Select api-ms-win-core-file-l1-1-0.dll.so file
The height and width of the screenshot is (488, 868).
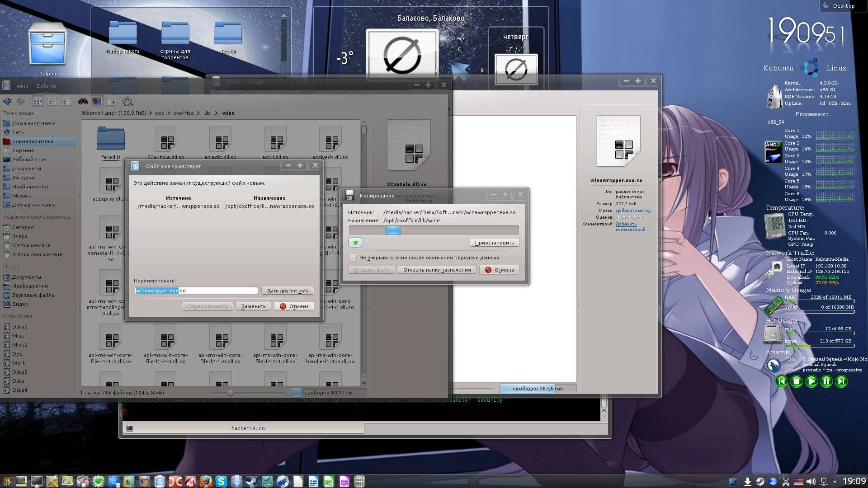(111, 344)
